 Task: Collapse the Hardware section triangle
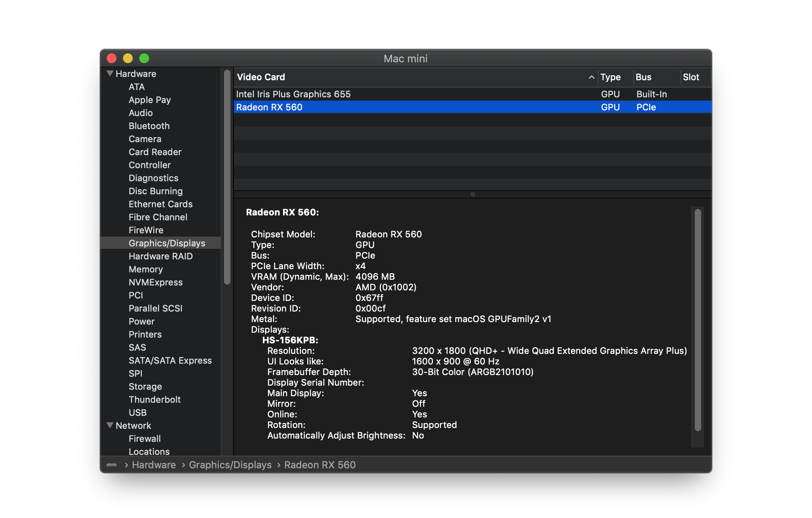point(110,74)
